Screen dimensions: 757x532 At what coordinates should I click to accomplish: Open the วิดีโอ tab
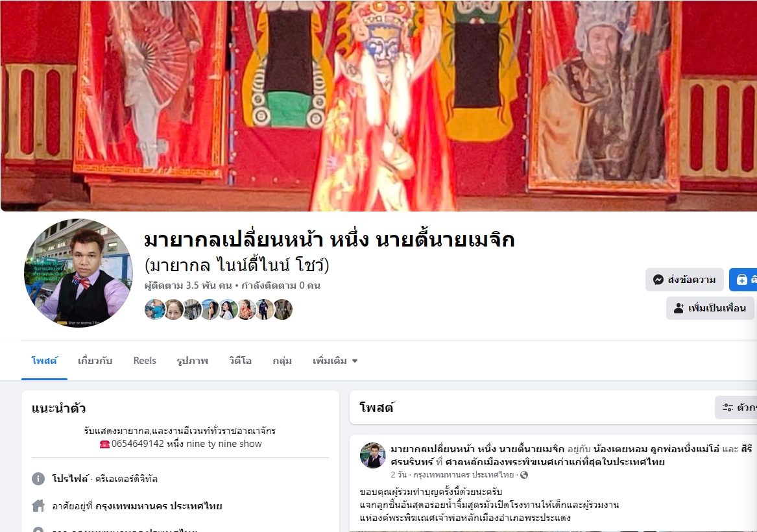(241, 361)
